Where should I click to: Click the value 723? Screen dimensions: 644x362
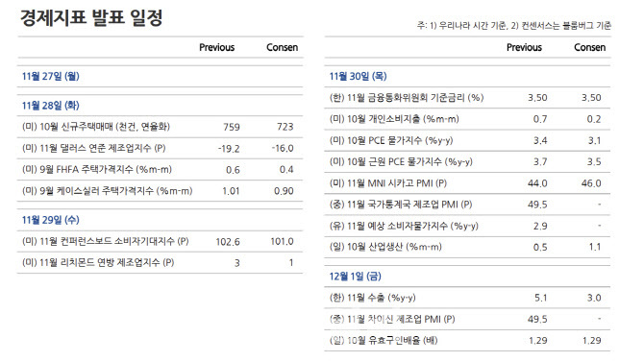(x=285, y=127)
